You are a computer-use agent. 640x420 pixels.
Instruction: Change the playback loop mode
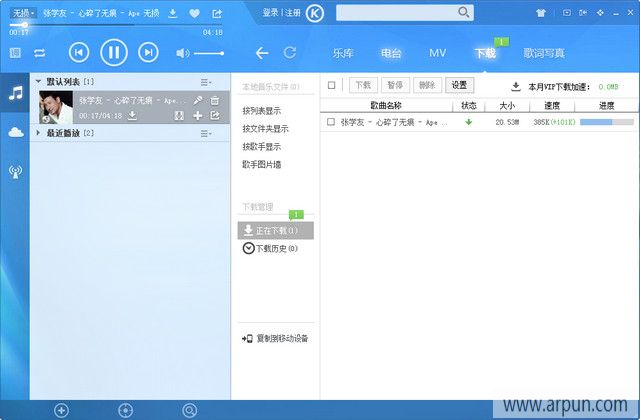[40, 53]
